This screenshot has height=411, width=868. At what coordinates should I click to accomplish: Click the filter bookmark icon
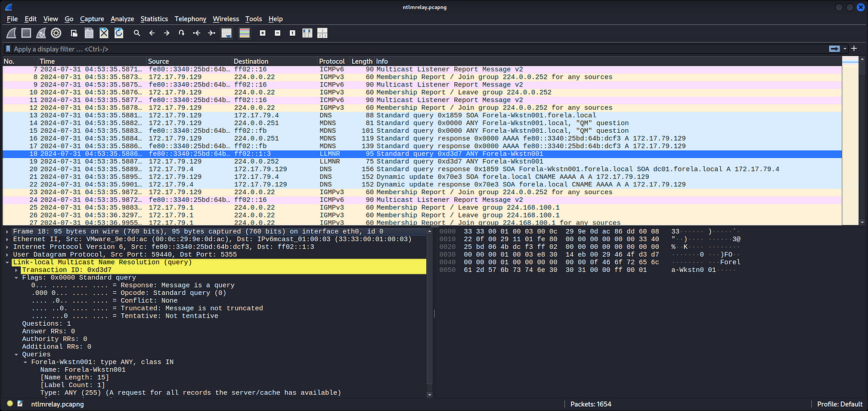[8, 49]
